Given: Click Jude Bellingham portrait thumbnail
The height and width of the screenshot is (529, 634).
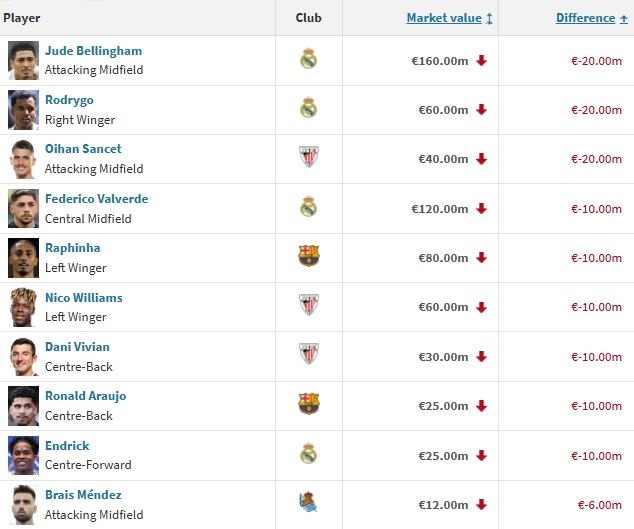Looking at the screenshot, I should click(23, 60).
